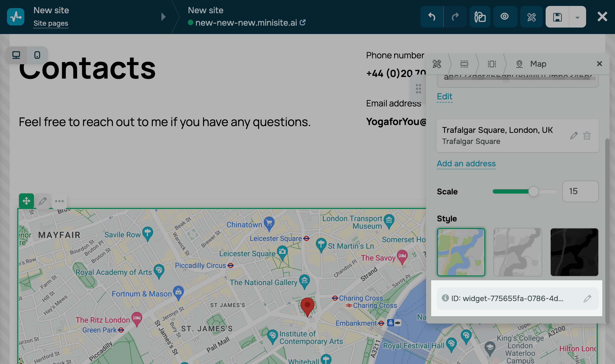Select the column breadcrumb icon in panel

pos(492,64)
